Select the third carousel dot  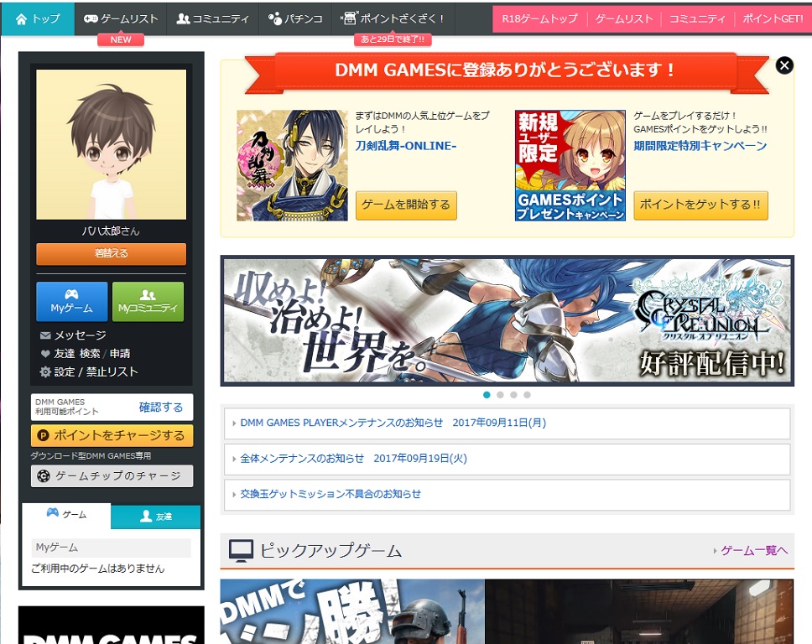click(513, 395)
